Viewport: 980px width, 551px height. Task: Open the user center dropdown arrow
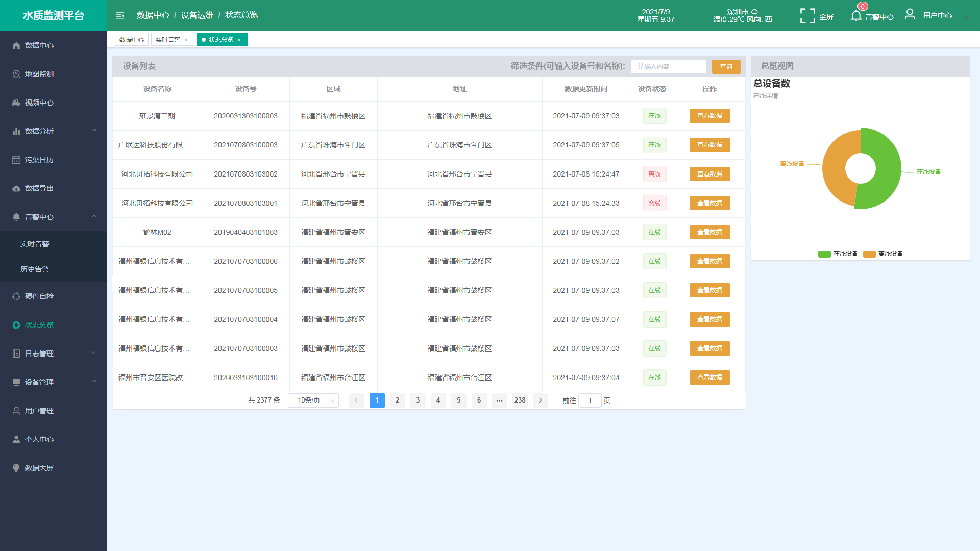[966, 18]
